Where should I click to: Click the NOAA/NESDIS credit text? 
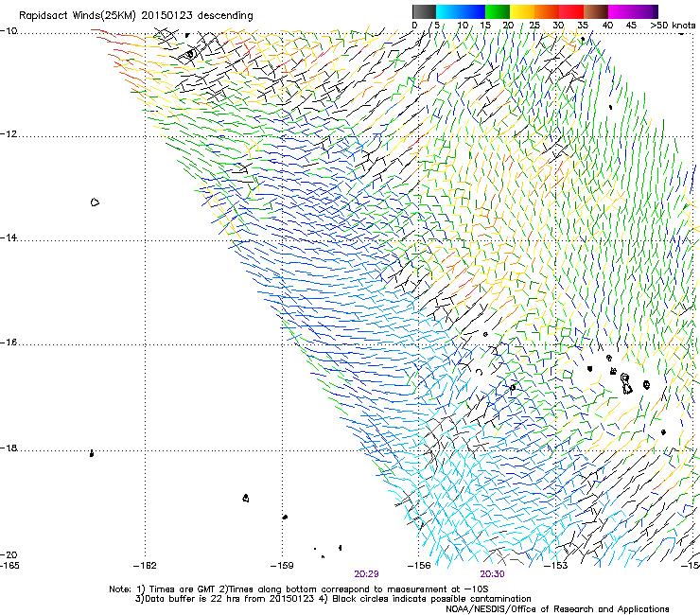point(557,608)
